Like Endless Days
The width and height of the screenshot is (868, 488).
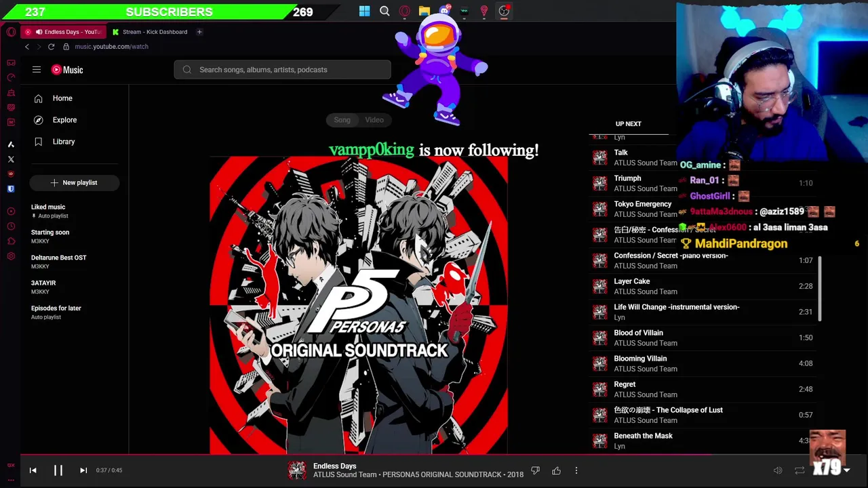tap(556, 470)
